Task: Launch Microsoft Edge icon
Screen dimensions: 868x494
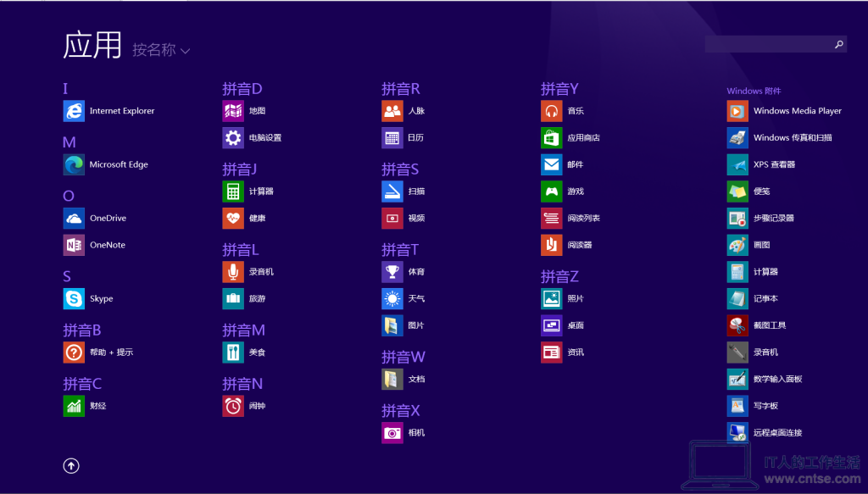Action: click(x=74, y=165)
